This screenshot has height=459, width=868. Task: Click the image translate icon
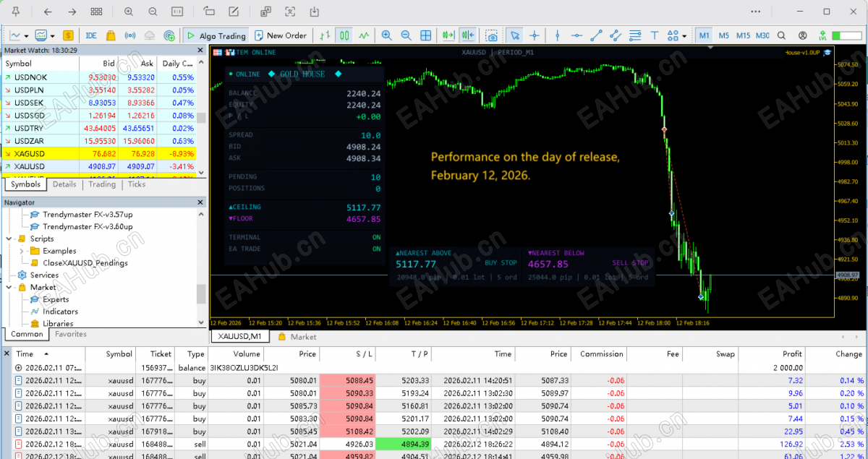(265, 12)
